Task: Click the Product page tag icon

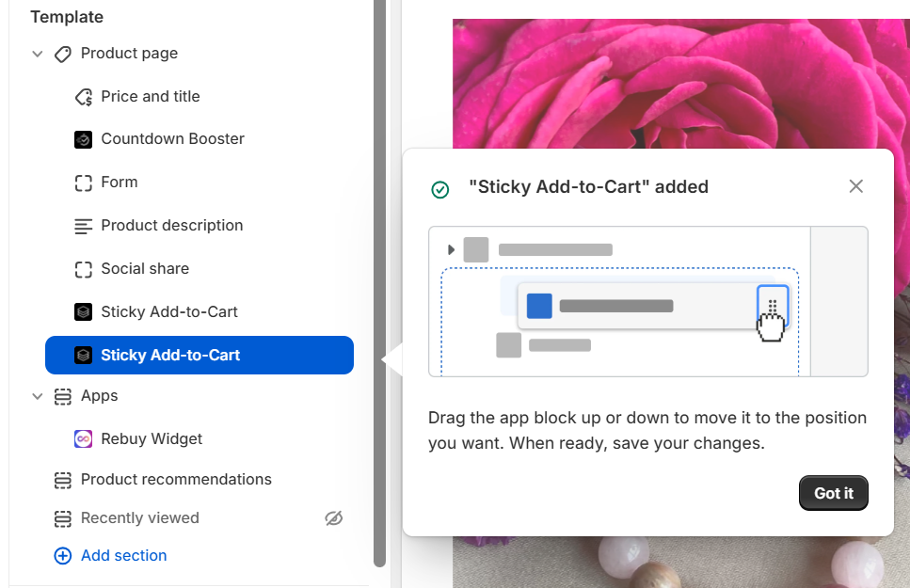Action: (63, 55)
